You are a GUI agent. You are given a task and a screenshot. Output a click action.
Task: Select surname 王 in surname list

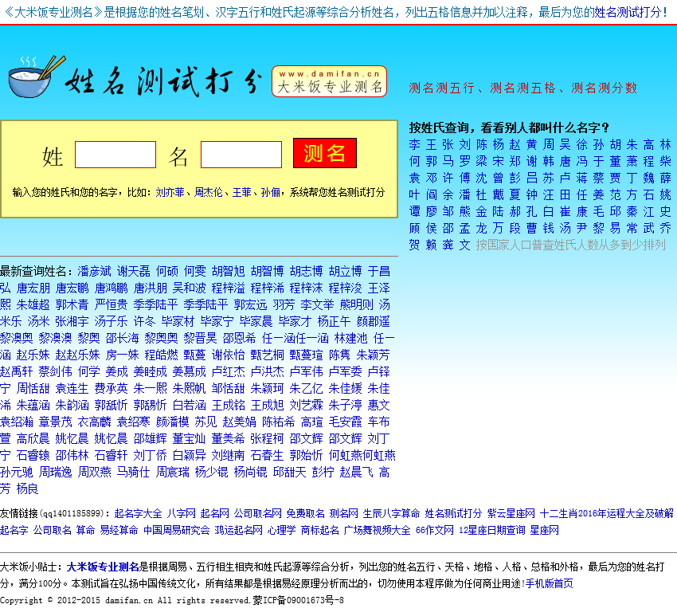(432, 145)
